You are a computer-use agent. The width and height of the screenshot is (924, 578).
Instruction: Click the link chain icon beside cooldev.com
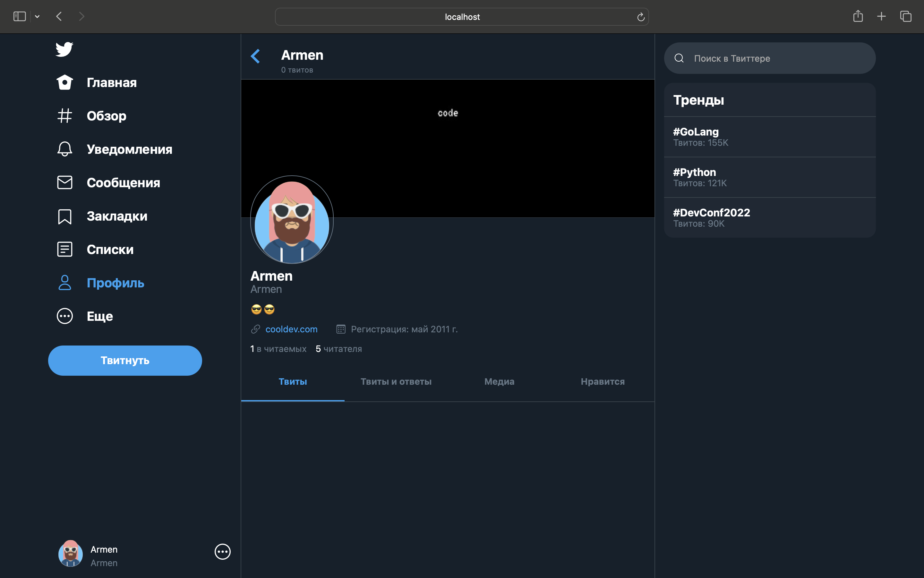pos(255,329)
